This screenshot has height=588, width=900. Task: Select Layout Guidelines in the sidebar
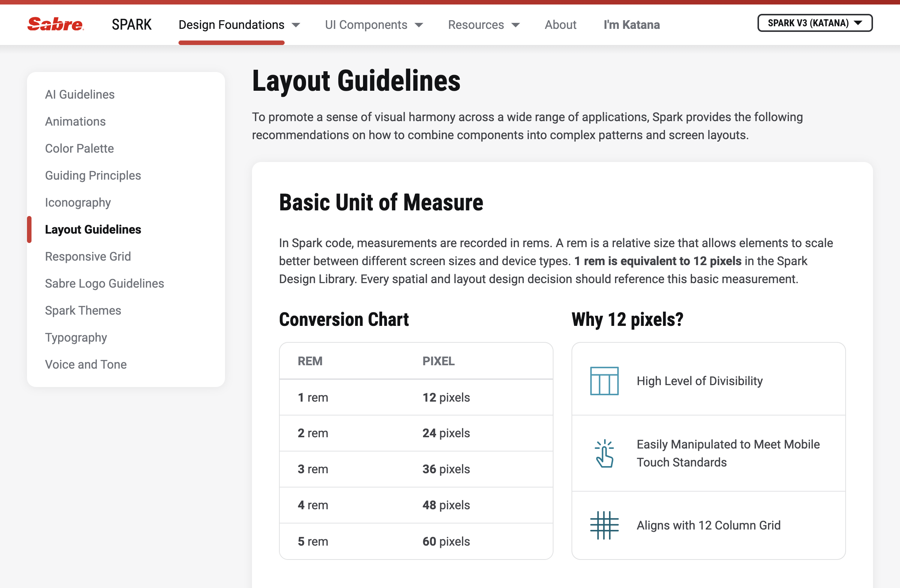click(x=93, y=229)
